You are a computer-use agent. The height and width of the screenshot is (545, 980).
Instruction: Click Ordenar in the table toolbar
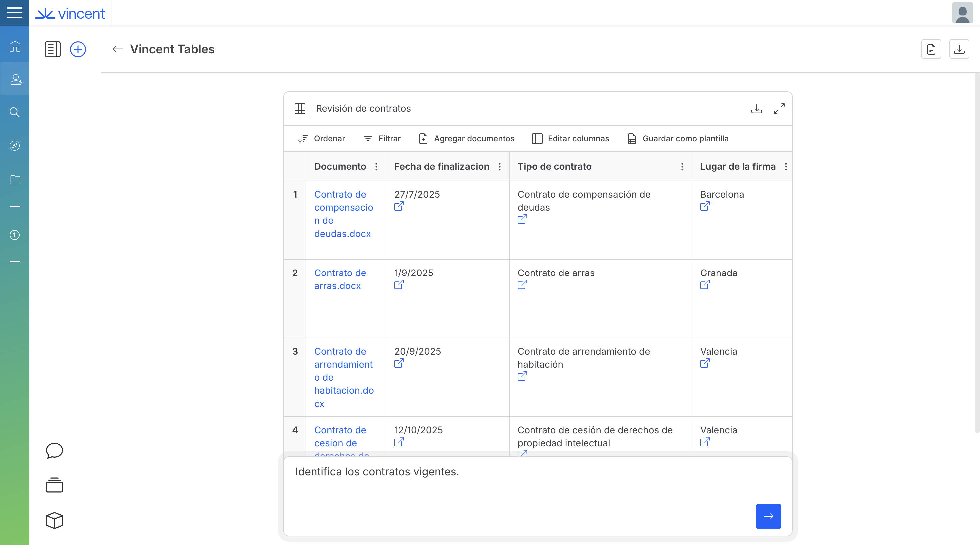pyautogui.click(x=321, y=139)
